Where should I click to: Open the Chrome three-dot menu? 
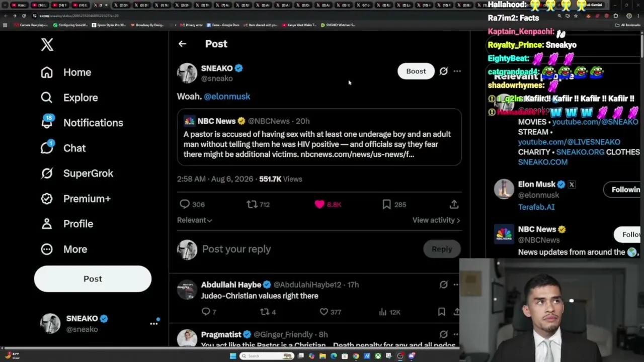(x=638, y=16)
